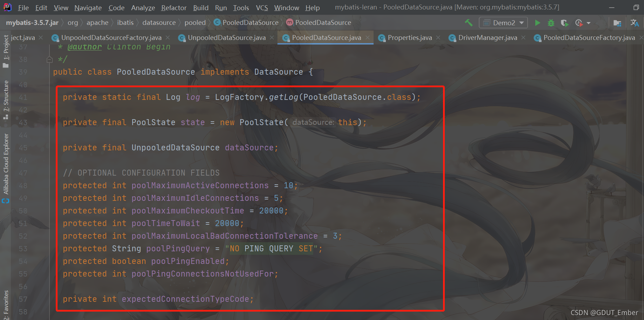Viewport: 644px width, 320px height.
Task: Click the org breadcrumb segment
Action: pyautogui.click(x=73, y=23)
